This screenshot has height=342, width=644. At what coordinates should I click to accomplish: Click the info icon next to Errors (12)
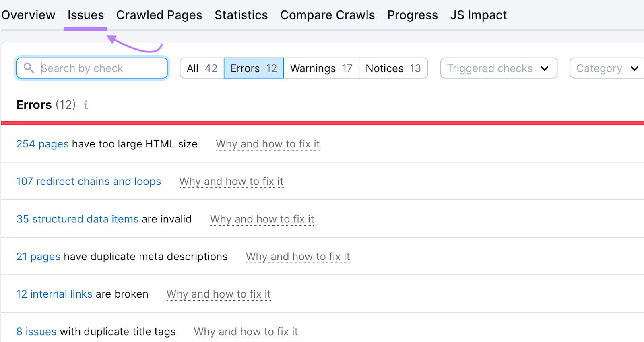pos(86,105)
